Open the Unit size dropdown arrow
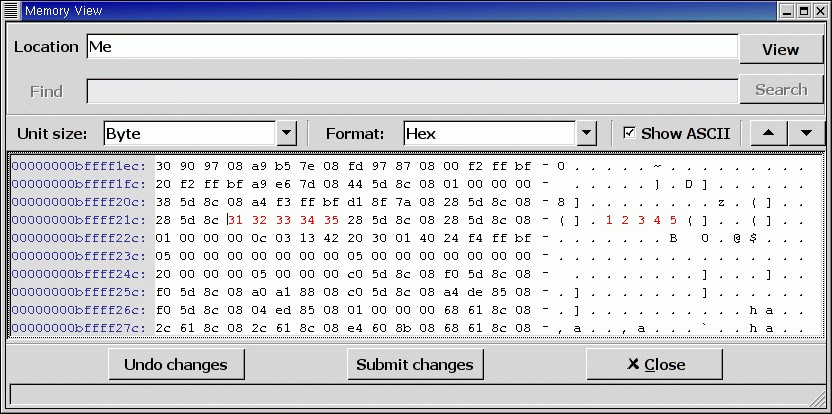Image resolution: width=832 pixels, height=414 pixels. [286, 133]
